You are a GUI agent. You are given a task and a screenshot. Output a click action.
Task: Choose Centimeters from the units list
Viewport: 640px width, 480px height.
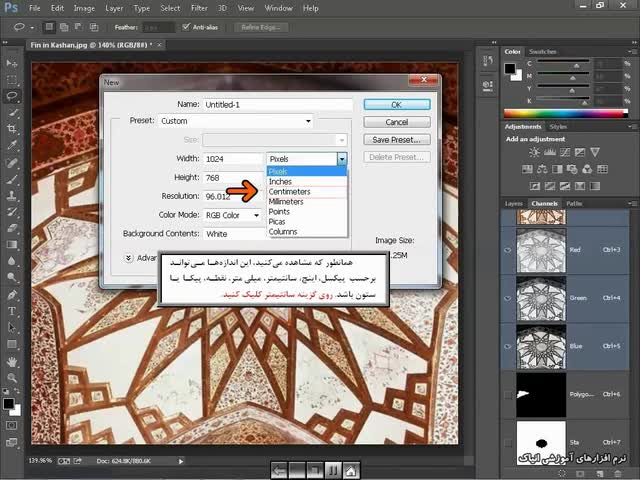[x=290, y=192]
